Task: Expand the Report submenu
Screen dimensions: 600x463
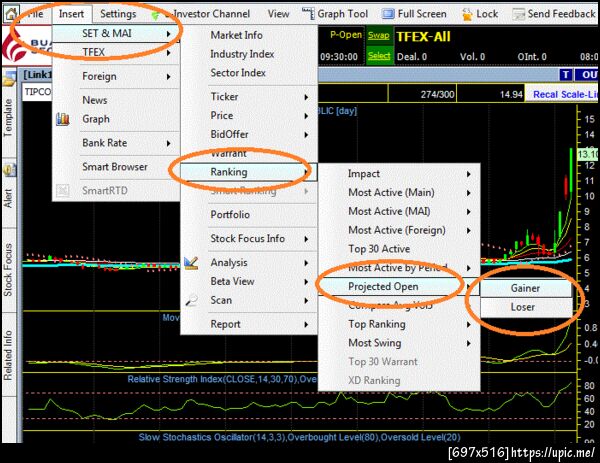Action: tap(249, 324)
